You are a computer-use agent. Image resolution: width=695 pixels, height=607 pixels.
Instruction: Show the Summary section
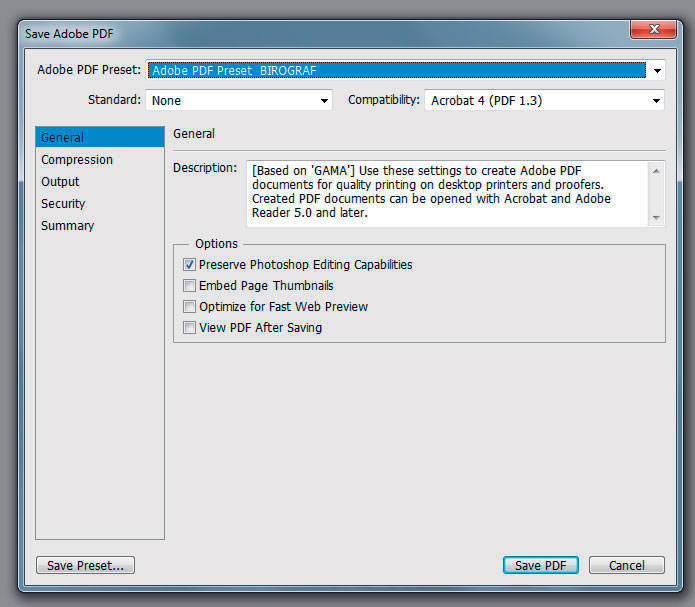click(x=67, y=226)
